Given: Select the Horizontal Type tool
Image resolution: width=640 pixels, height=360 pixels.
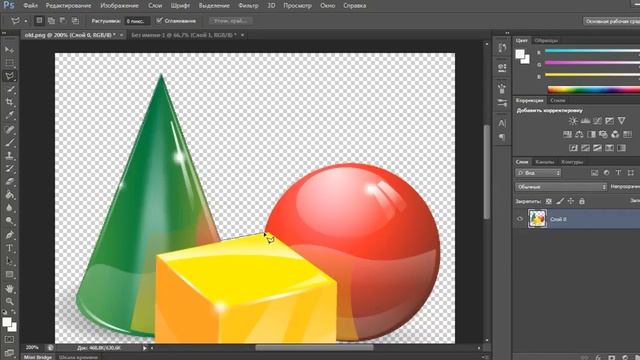Looking at the screenshot, I should (x=9, y=248).
